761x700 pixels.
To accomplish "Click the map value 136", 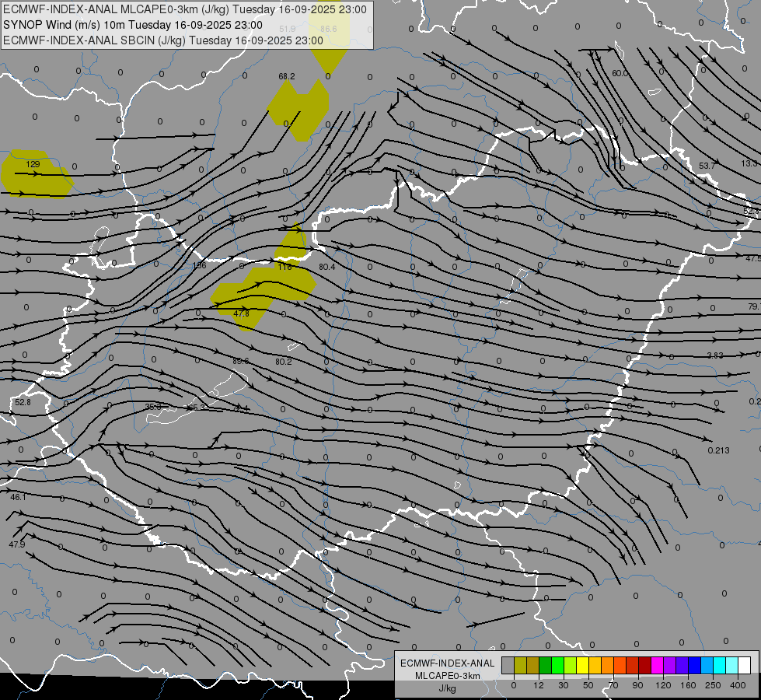I will 199,266.
